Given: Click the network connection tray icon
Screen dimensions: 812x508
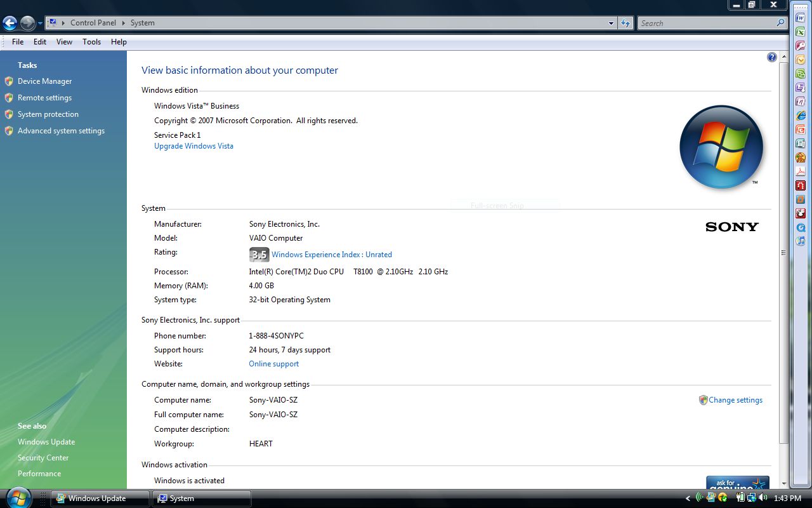Looking at the screenshot, I should point(752,498).
